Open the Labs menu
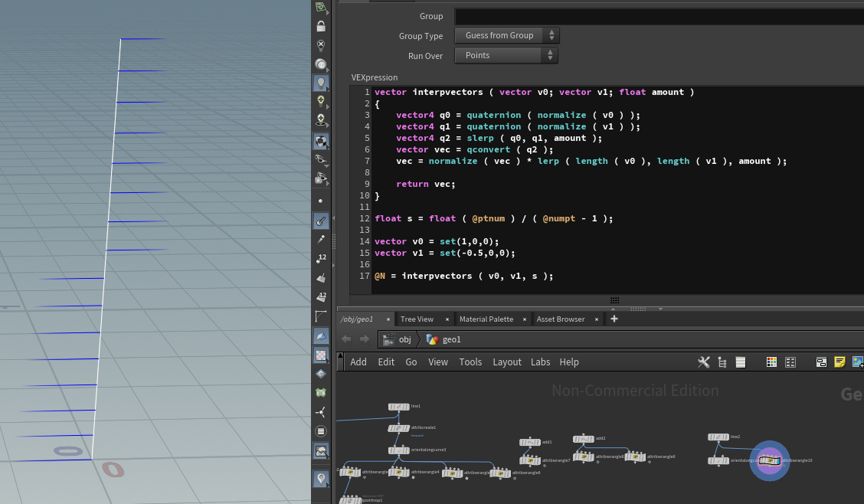Viewport: 864px width, 504px height. (540, 362)
